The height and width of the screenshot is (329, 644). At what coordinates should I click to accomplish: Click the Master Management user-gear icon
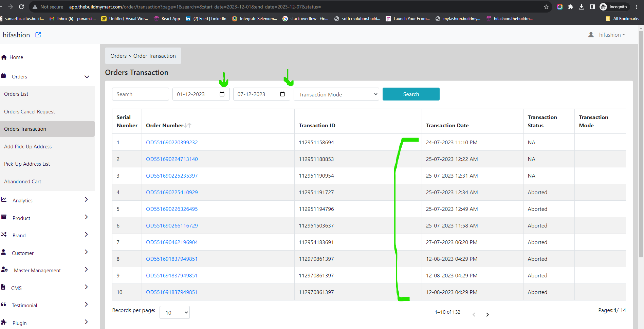(4, 270)
